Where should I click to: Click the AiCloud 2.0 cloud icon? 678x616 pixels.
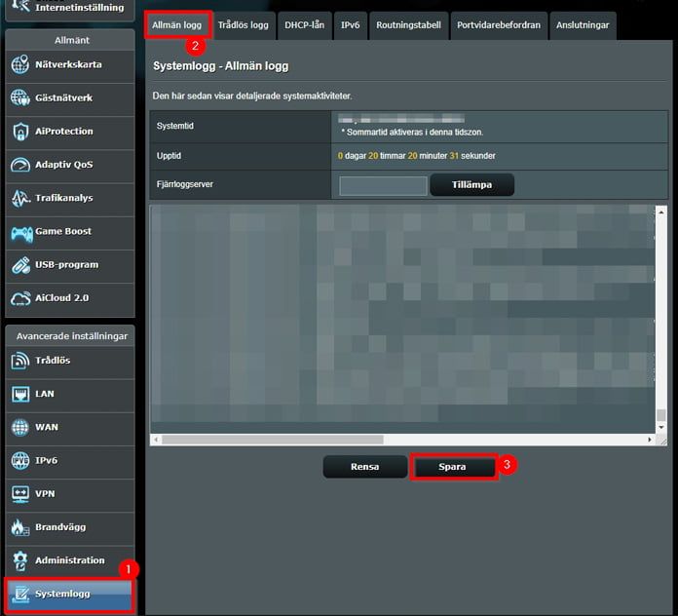tap(19, 298)
